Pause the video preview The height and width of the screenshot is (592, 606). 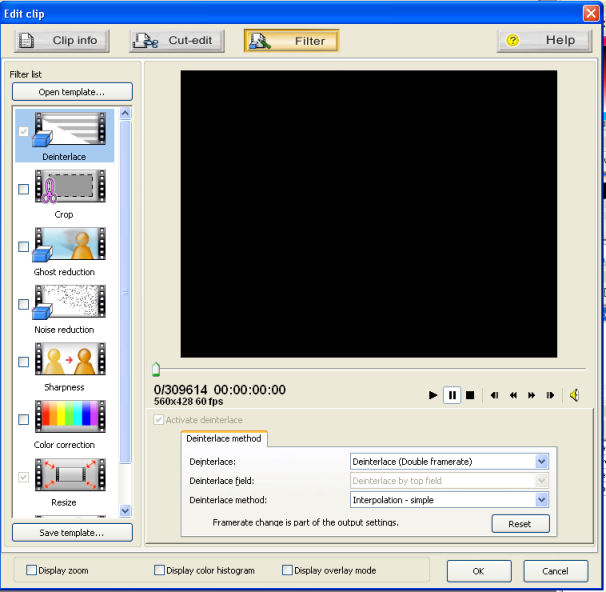click(x=452, y=395)
